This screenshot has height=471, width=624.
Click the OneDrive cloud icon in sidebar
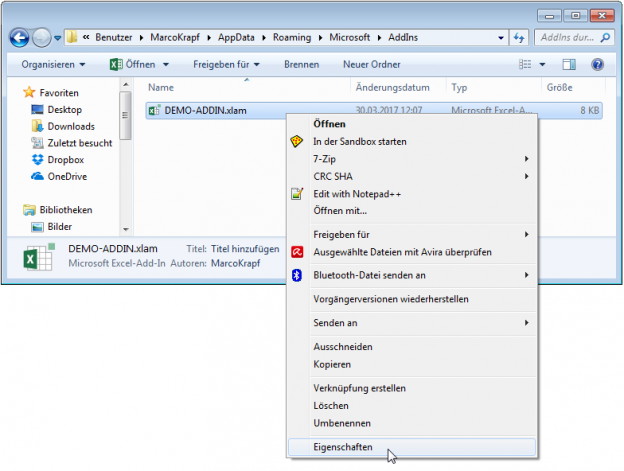click(38, 176)
